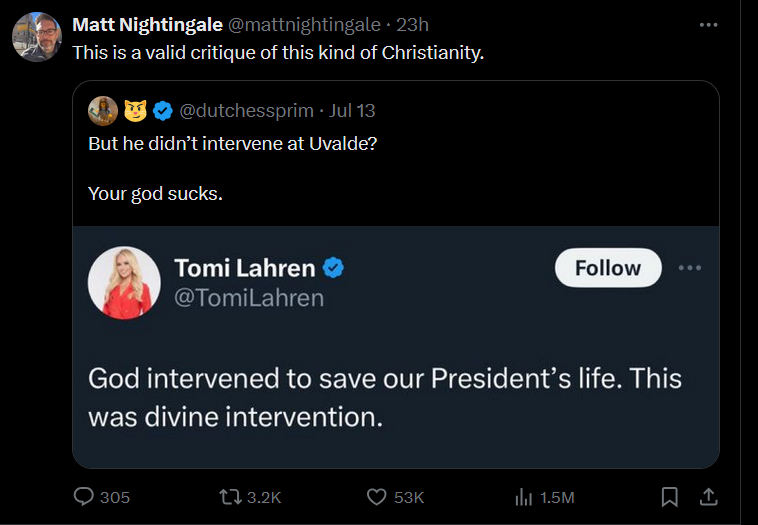The width and height of the screenshot is (758, 525).
Task: Open Matt Nightingale's profile picture
Action: (37, 37)
